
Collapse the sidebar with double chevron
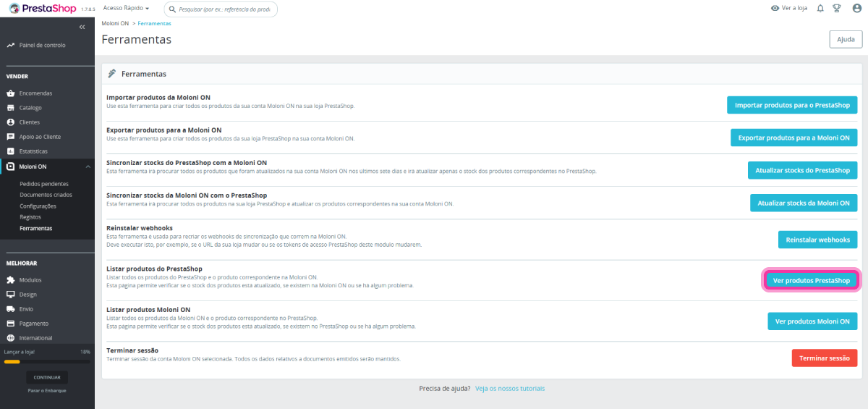coord(82,27)
